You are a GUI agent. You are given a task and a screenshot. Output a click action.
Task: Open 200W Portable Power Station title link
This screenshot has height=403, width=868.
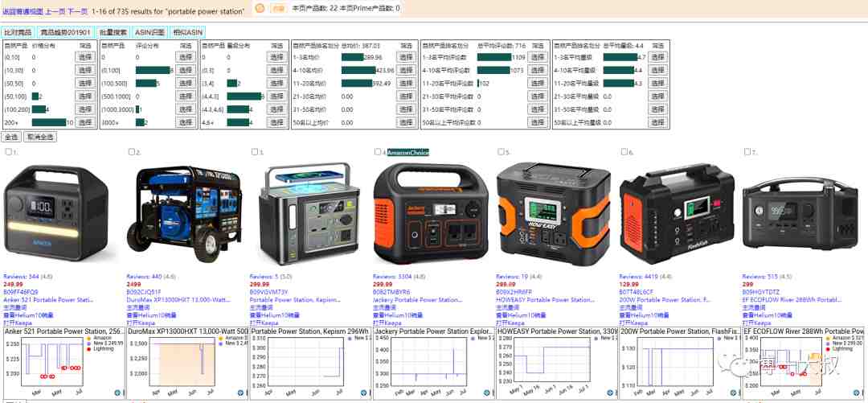[x=665, y=300]
